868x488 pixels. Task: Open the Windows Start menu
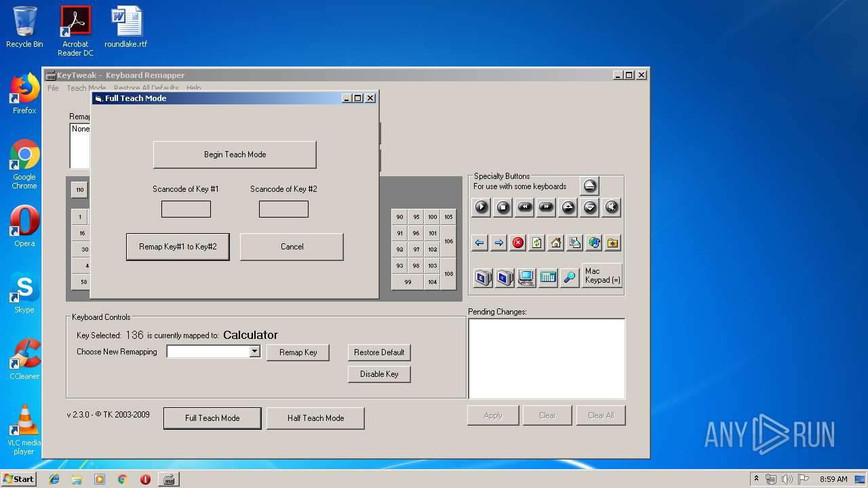(x=18, y=479)
